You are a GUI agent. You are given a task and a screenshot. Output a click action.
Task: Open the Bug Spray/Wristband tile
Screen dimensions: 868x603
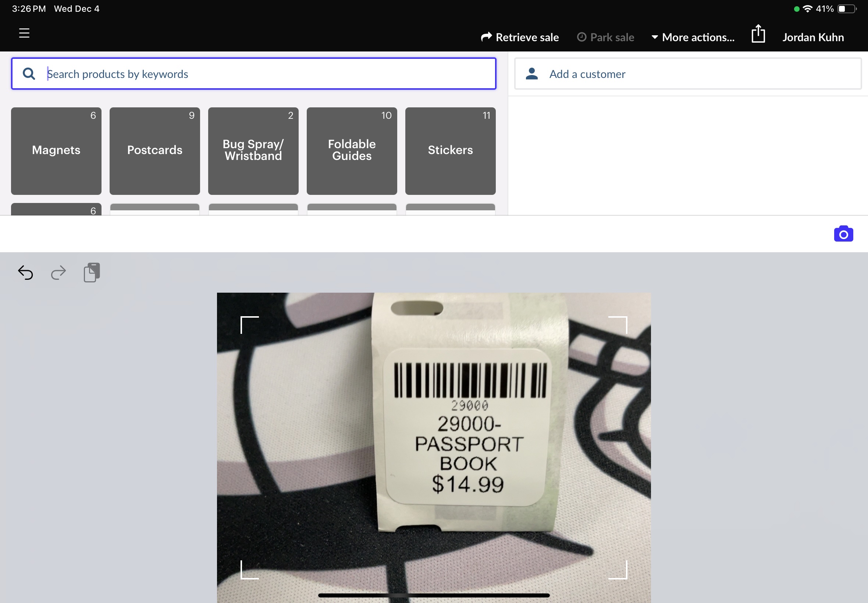click(x=253, y=151)
